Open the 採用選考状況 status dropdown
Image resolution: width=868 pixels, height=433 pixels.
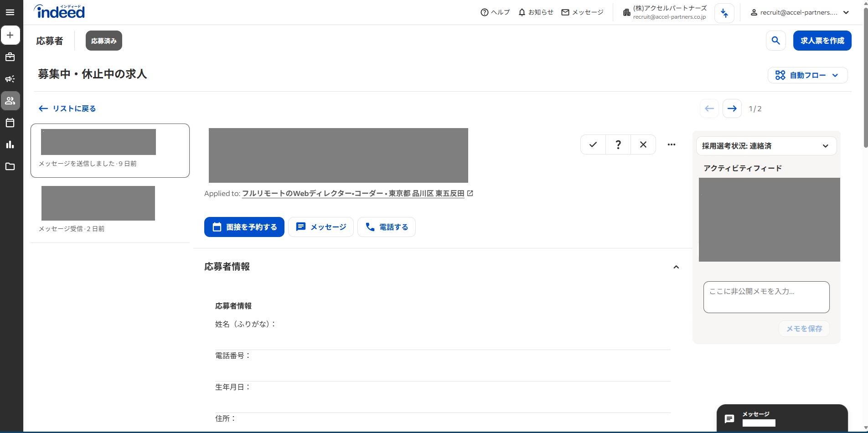766,146
